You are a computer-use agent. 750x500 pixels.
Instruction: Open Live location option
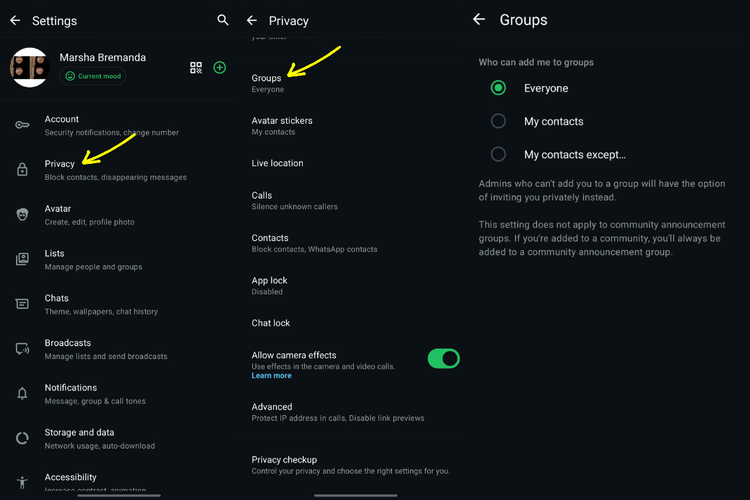pyautogui.click(x=349, y=163)
